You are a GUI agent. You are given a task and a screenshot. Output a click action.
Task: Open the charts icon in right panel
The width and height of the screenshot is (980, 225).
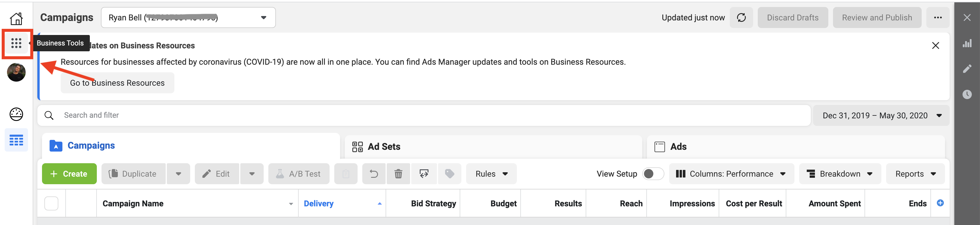point(967,43)
